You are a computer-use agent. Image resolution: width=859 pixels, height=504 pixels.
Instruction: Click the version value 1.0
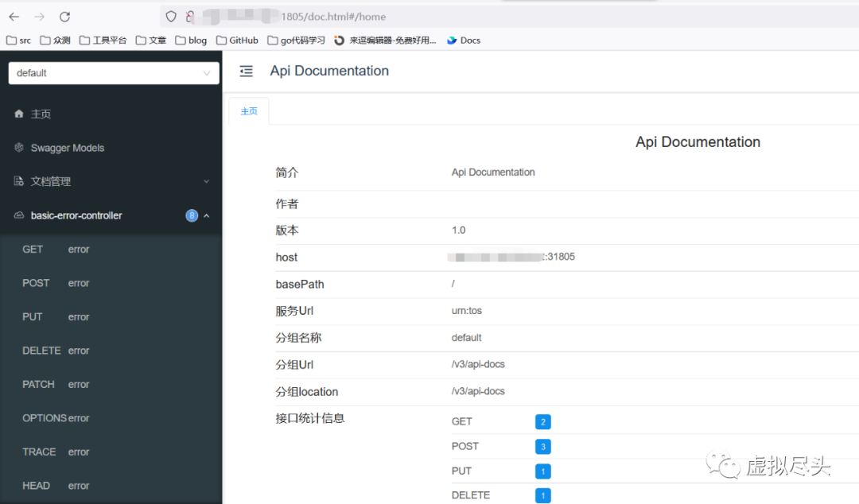tap(459, 230)
